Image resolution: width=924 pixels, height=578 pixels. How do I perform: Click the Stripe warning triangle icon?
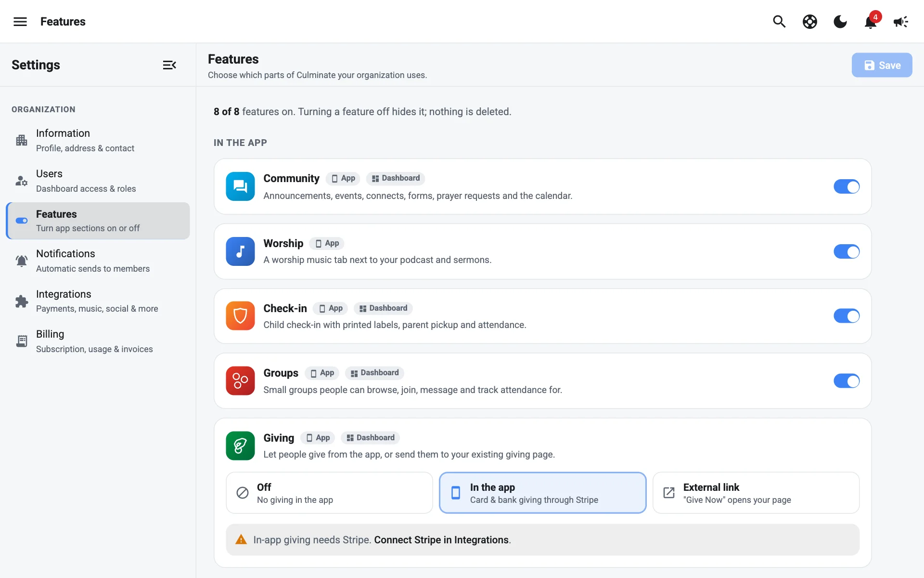(x=241, y=539)
